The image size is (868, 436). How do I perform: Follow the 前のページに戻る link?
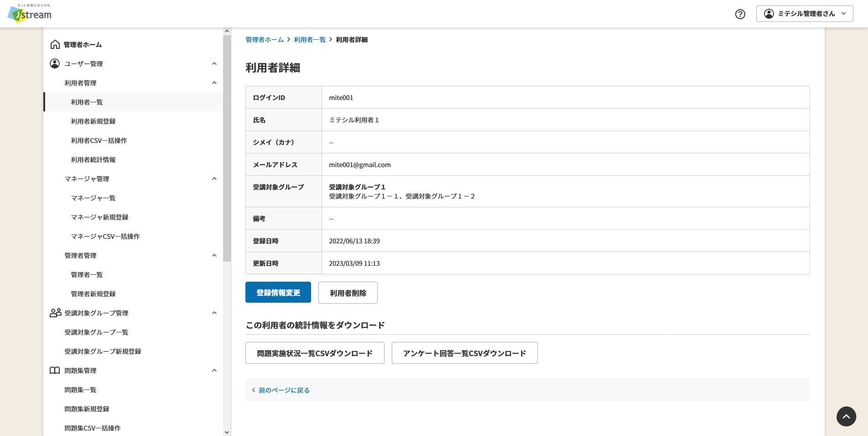click(284, 390)
